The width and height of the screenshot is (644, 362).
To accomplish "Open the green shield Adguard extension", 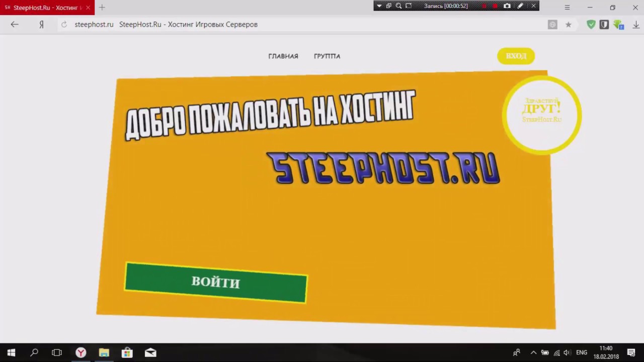I will tap(591, 24).
